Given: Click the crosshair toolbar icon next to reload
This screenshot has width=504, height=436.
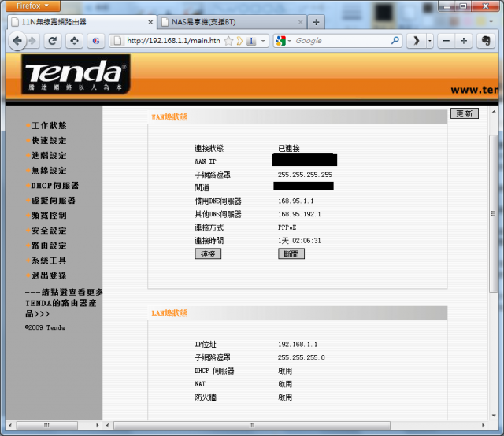Looking at the screenshot, I should (x=74, y=41).
